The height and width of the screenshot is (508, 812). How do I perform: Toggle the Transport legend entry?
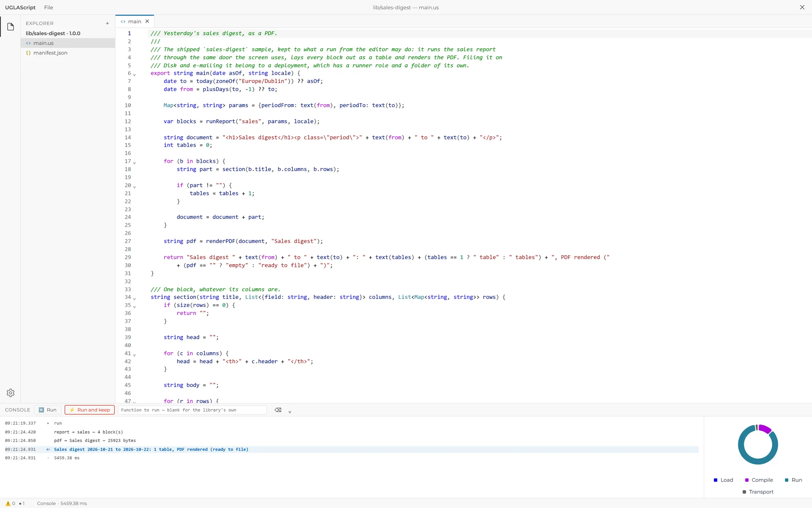pos(758,492)
